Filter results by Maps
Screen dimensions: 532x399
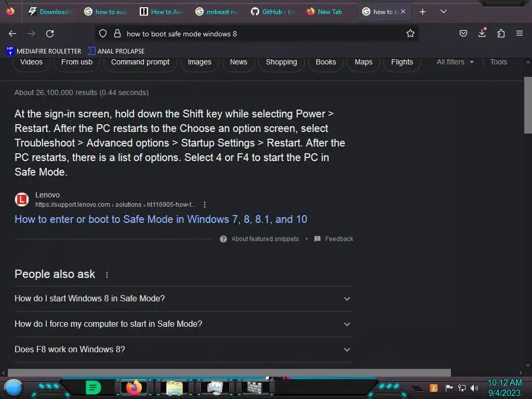tap(363, 62)
